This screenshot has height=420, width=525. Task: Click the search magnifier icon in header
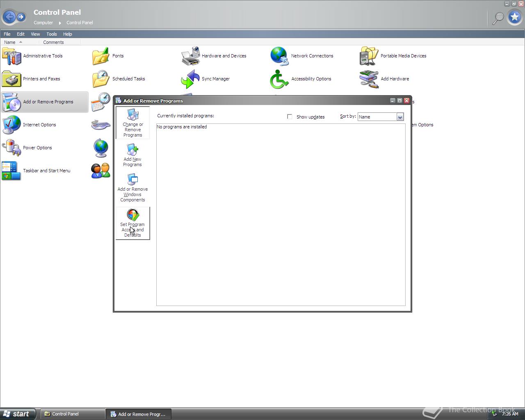(x=498, y=18)
